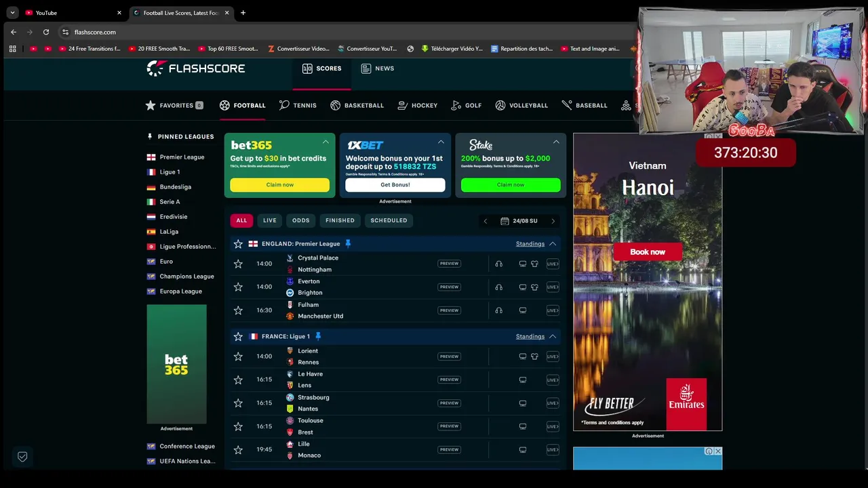Favorite the Lorient vs Rennes match
The height and width of the screenshot is (488, 868).
pos(238,357)
